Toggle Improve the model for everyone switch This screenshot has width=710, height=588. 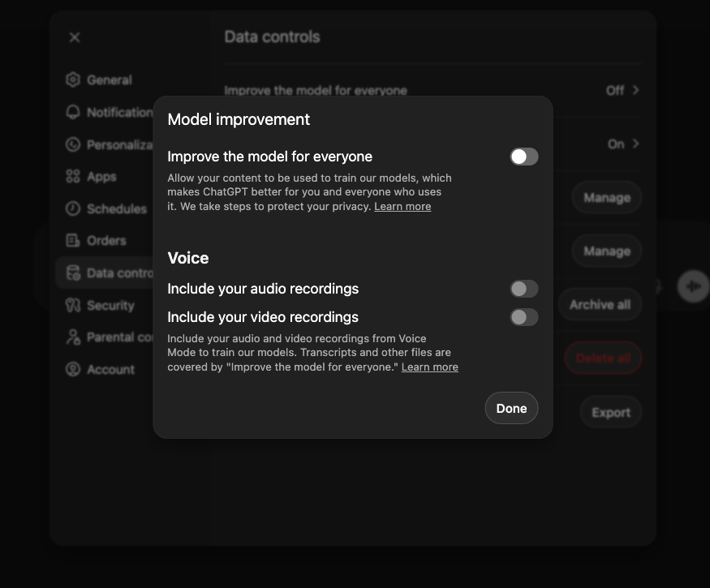click(524, 157)
